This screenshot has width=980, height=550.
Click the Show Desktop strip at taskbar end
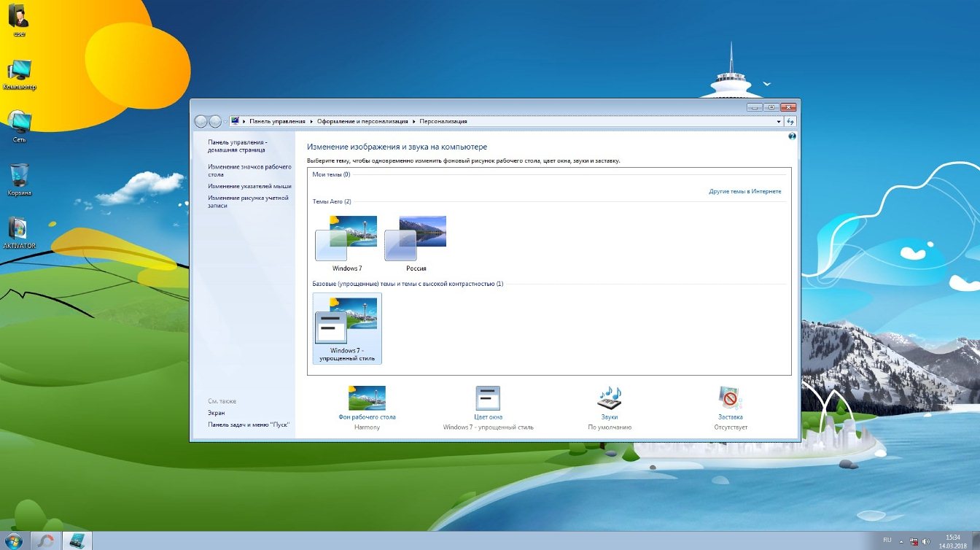click(x=976, y=541)
